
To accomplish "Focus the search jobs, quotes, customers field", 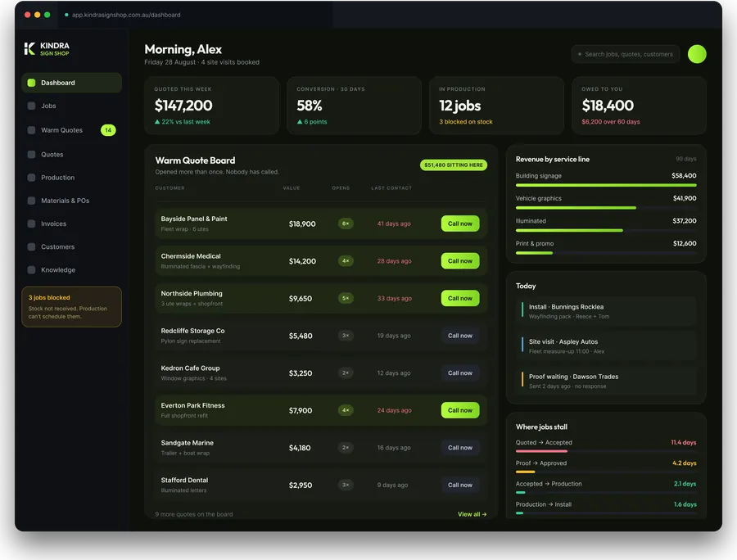I will coord(626,54).
